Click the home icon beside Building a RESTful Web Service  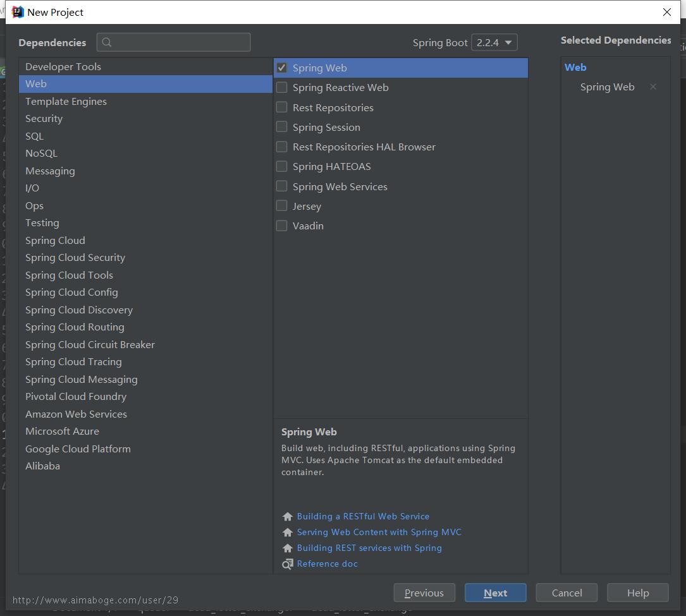pos(288,517)
